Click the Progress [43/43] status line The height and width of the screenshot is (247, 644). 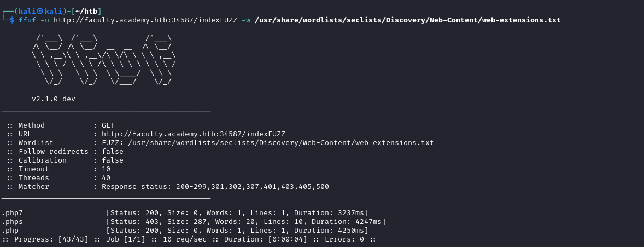tap(189, 239)
